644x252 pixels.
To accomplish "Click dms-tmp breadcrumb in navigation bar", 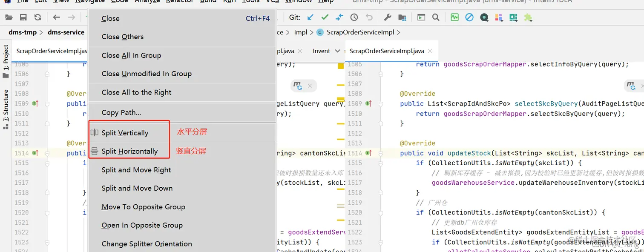I will click(23, 32).
